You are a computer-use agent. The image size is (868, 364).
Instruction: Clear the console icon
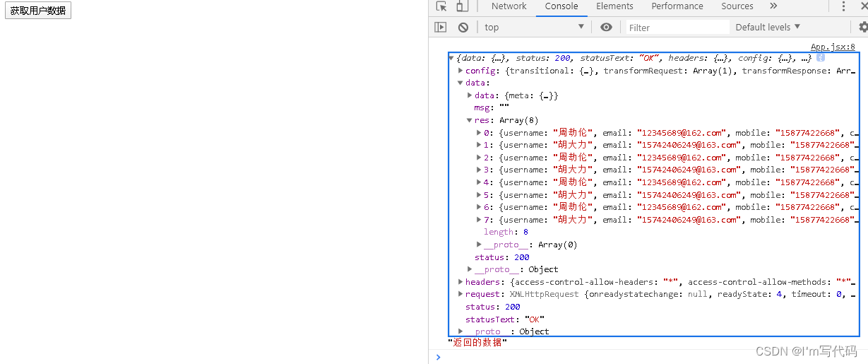point(463,28)
